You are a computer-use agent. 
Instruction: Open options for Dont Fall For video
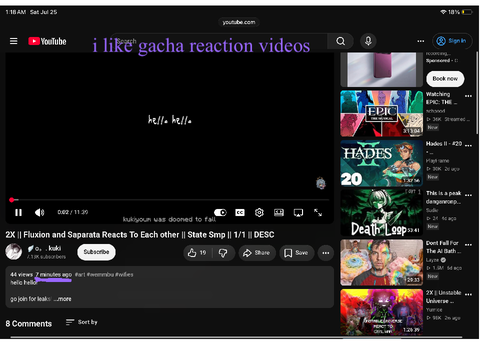click(x=468, y=245)
